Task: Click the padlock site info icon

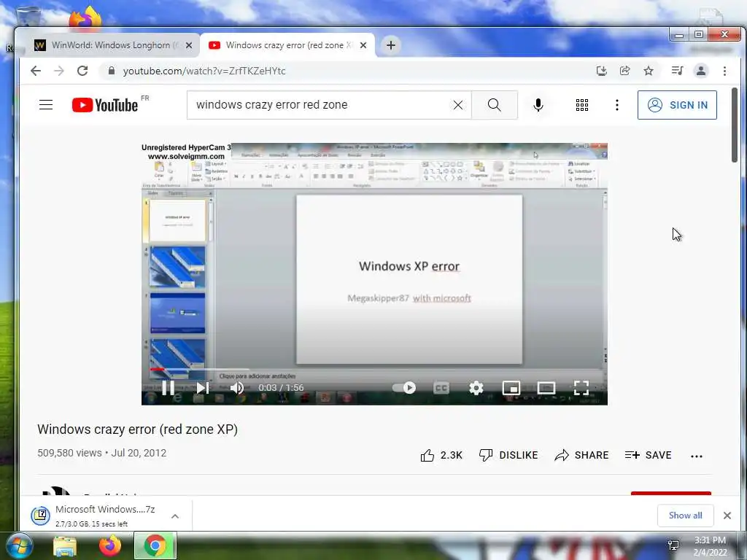Action: (x=112, y=71)
